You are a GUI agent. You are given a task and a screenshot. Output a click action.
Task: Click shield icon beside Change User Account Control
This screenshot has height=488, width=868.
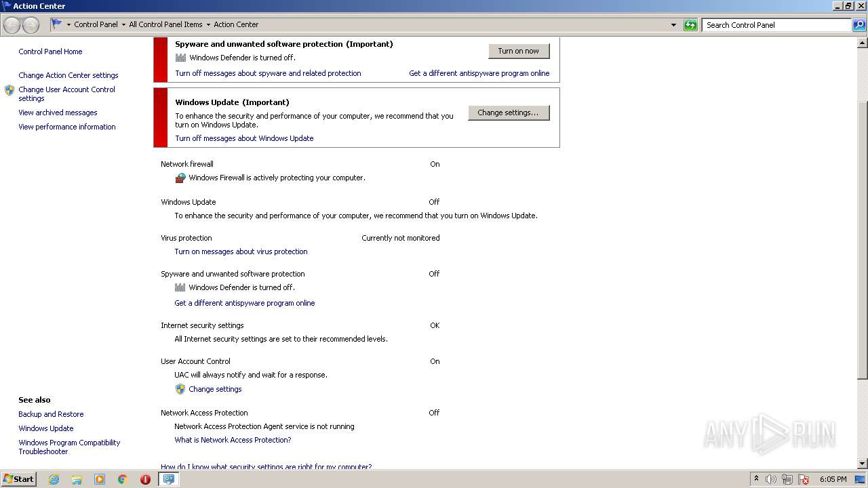coord(9,90)
